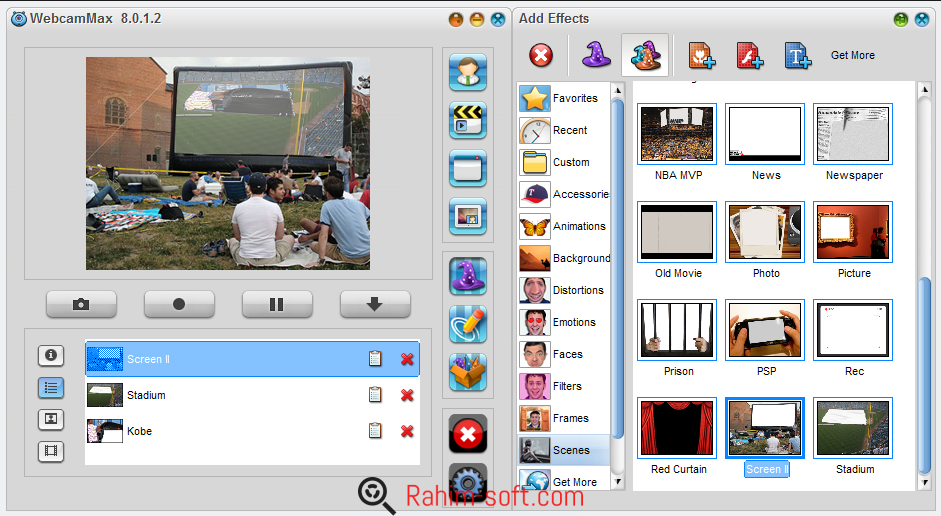Screen dimensions: 941x516
Task: Click the webcam source icon with person avatar
Action: point(467,72)
